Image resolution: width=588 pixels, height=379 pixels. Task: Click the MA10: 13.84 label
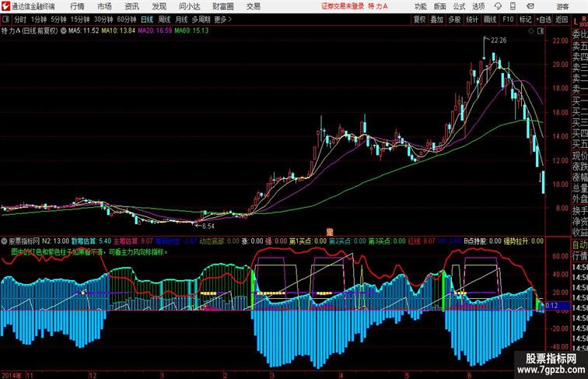[x=118, y=31]
